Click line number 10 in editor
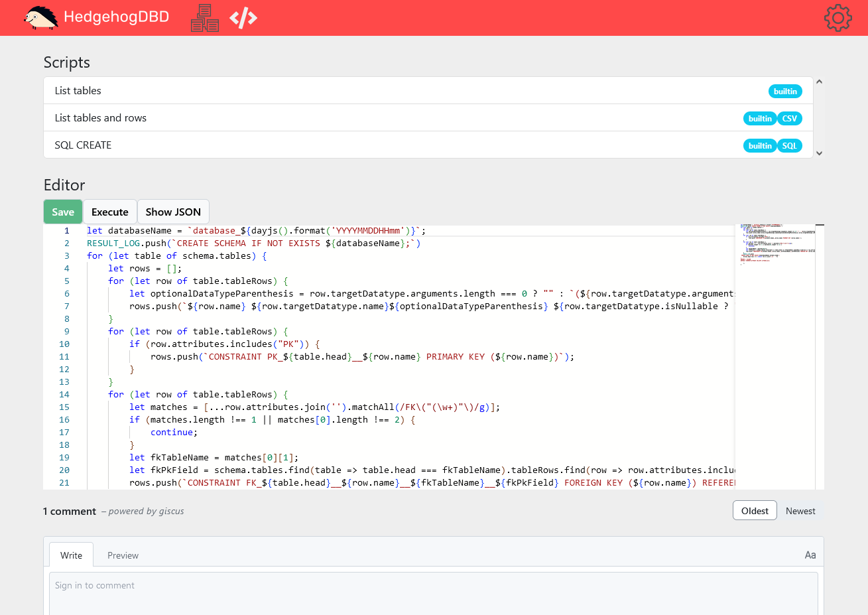Image resolution: width=868 pixels, height=615 pixels. point(64,344)
